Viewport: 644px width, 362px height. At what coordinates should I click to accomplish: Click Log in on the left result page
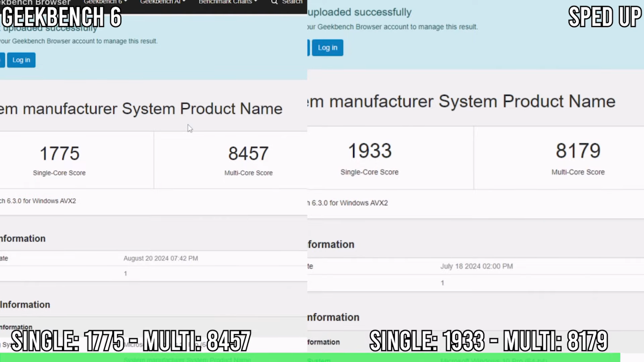(21, 60)
